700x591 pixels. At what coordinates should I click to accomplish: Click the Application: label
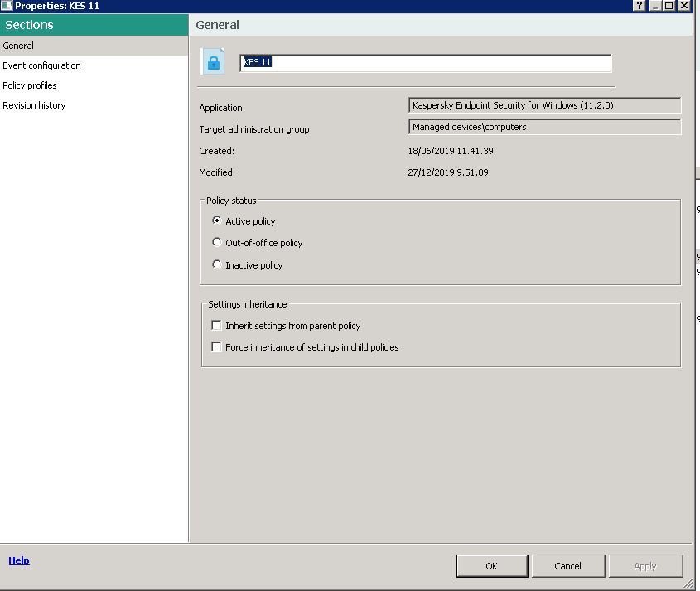[x=222, y=108]
